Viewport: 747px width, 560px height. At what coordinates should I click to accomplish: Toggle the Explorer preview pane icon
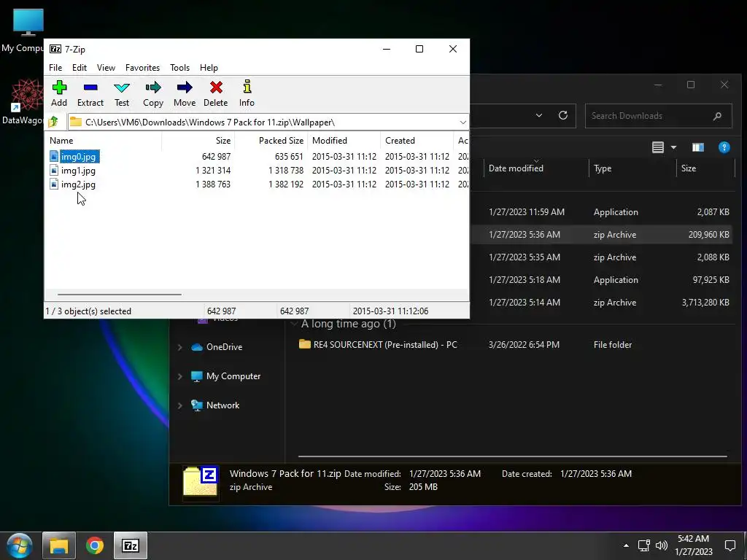[698, 147]
